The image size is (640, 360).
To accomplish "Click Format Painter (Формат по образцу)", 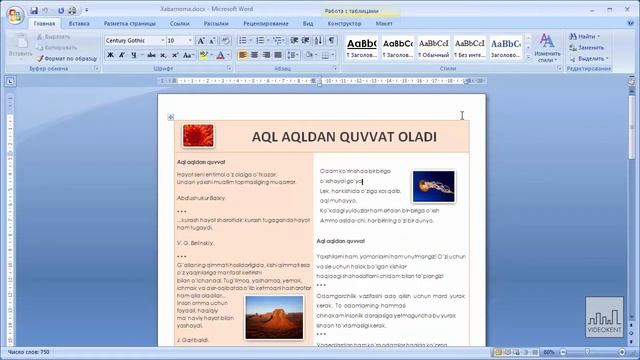I will coord(67,59).
